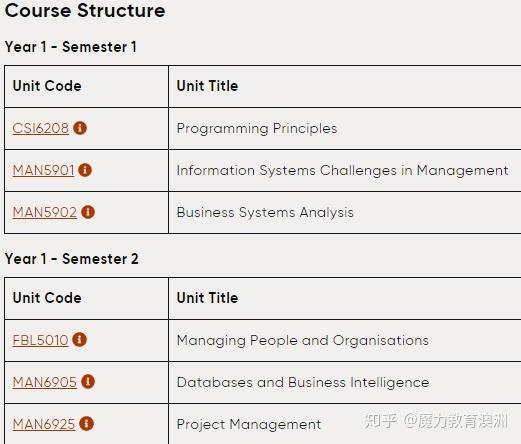Screen dimensions: 521x444
Task: Follow the MAN5901 unit code link
Action: (43, 170)
